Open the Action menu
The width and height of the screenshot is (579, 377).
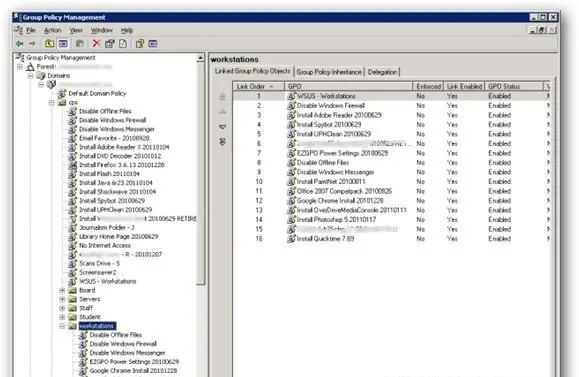click(52, 30)
